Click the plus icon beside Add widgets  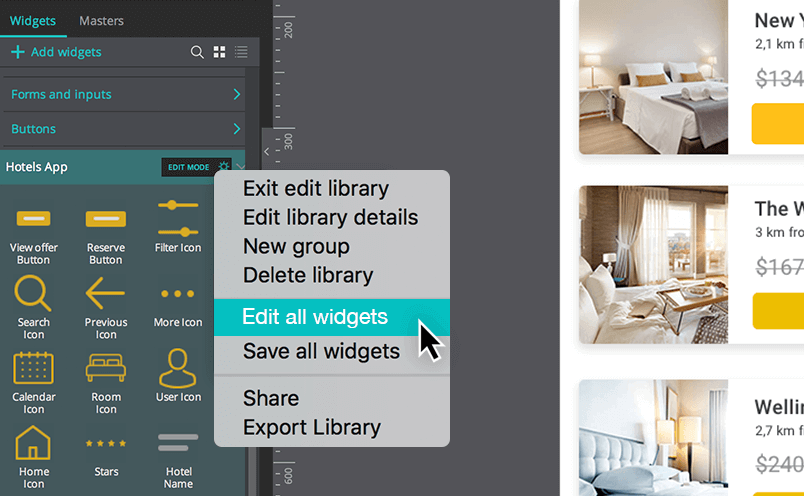(x=17, y=52)
